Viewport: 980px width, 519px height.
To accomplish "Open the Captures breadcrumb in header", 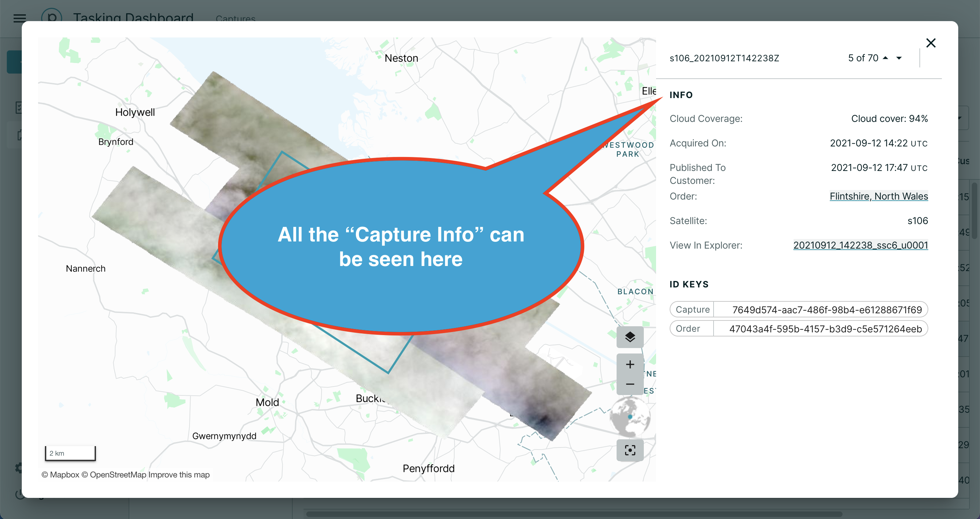I will point(235,18).
